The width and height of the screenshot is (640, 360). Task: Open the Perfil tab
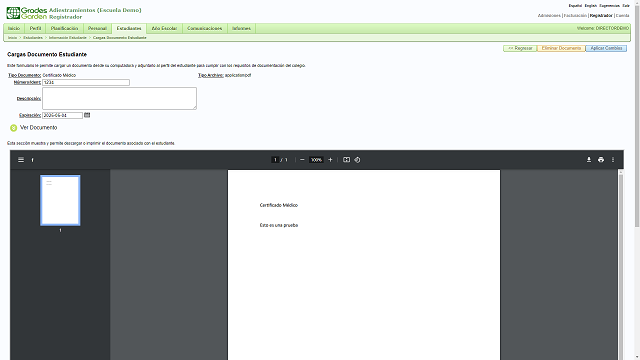point(36,28)
